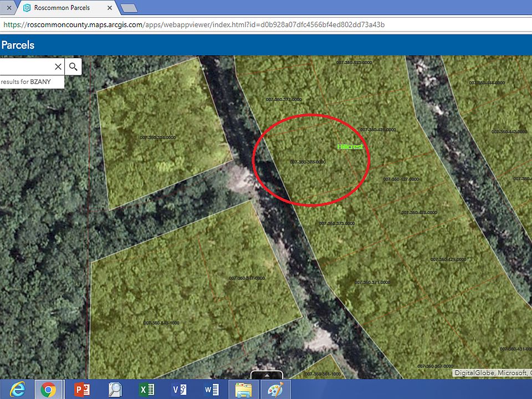Viewport: 532px width, 399px height.
Task: Launch Paint from the taskbar
Action: click(x=275, y=390)
